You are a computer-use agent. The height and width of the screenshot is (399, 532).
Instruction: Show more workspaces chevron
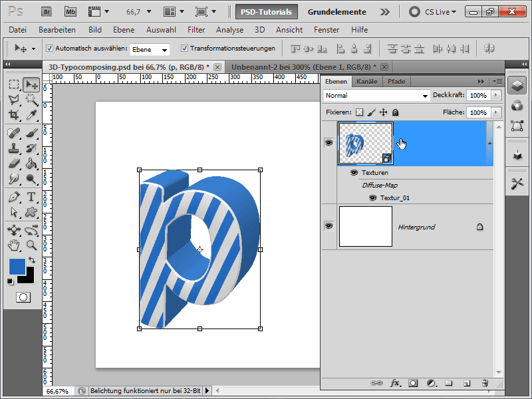coord(385,12)
